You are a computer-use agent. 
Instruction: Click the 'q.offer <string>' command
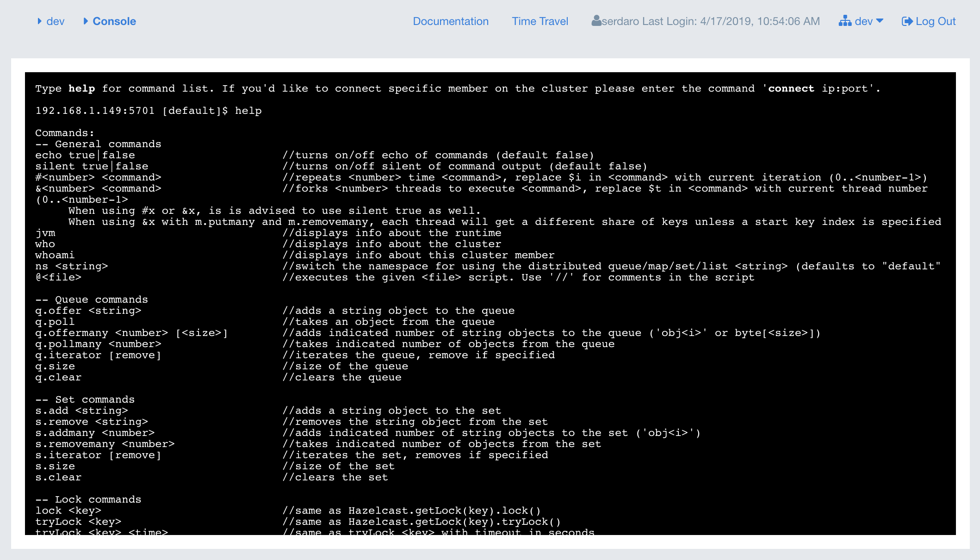pyautogui.click(x=88, y=311)
